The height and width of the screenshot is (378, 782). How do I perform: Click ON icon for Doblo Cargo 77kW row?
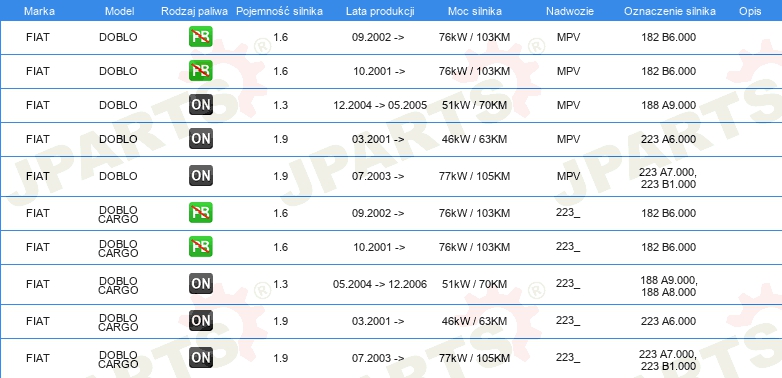click(200, 358)
